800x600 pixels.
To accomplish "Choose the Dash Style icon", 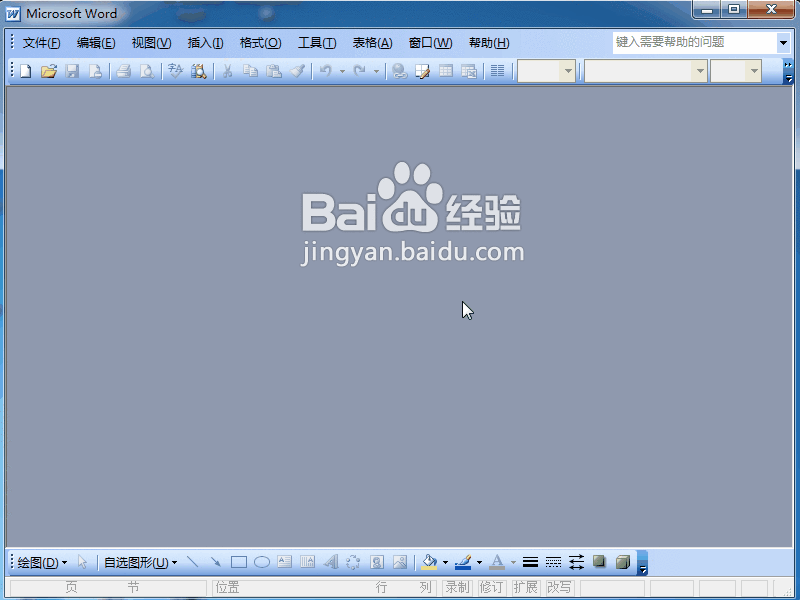I will point(553,562).
